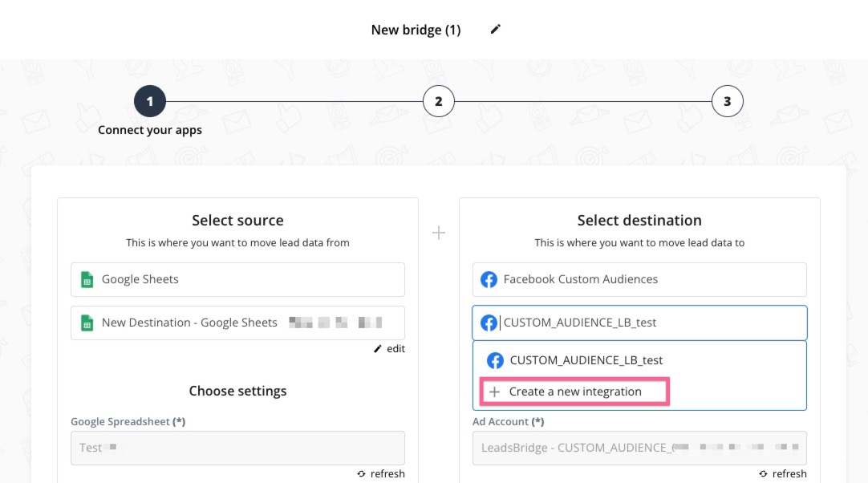Go to step 3 circle
Image resolution: width=868 pixels, height=483 pixels.
[x=728, y=101]
